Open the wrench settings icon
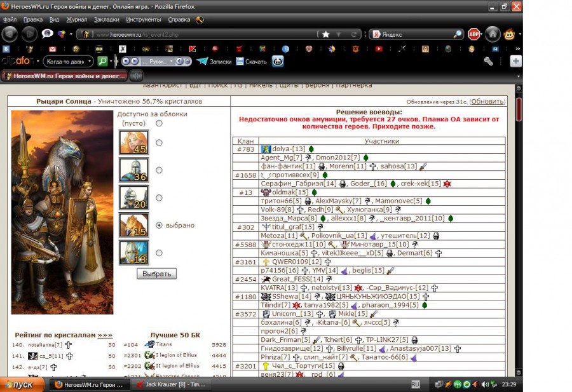This screenshot has width=572, height=392. point(489,61)
